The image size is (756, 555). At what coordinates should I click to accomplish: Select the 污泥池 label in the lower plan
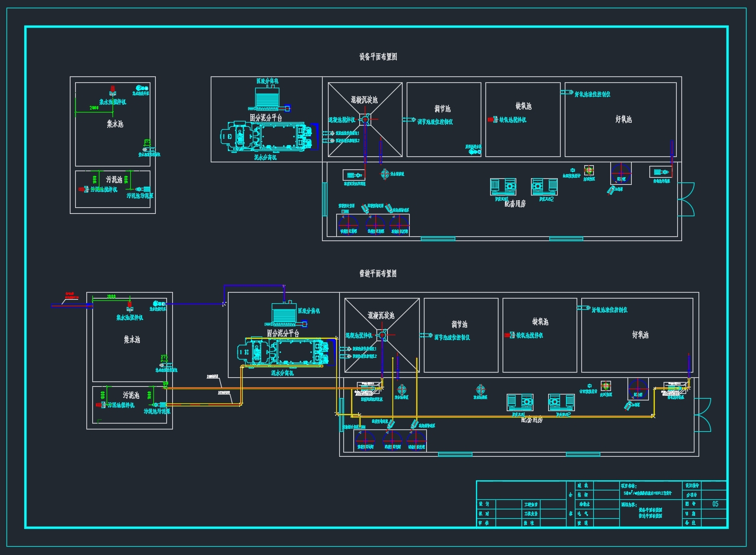(130, 394)
